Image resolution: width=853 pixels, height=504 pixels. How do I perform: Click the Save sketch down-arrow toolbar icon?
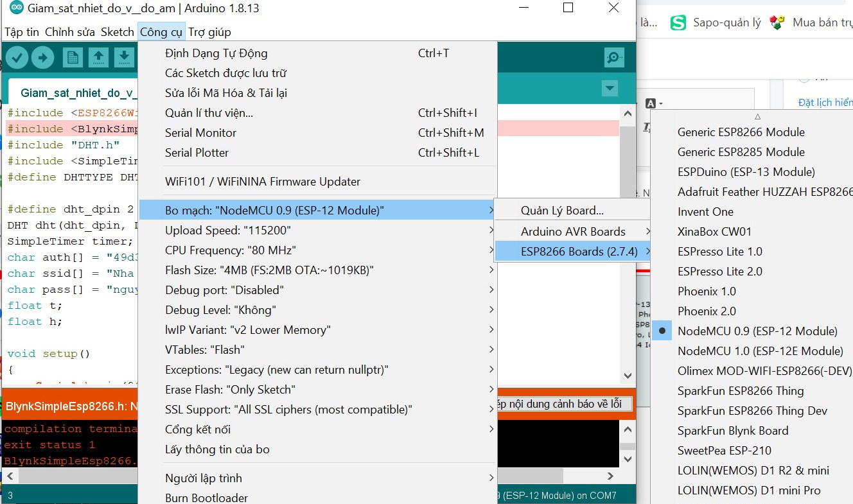coord(124,58)
